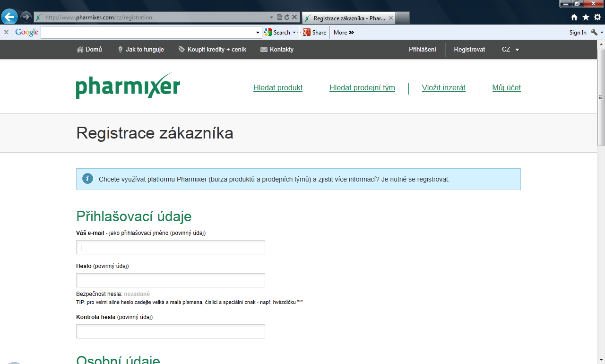Open Google Toolbar wrench options

click(x=594, y=32)
